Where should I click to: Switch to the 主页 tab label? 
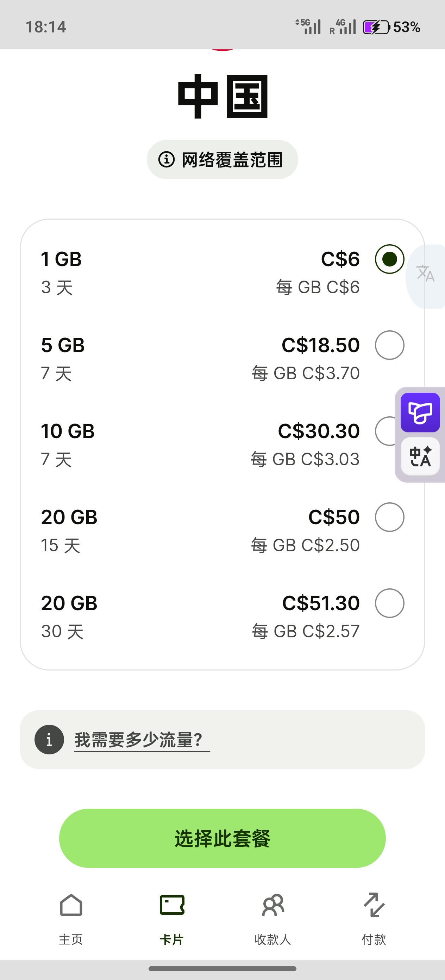tap(71, 939)
